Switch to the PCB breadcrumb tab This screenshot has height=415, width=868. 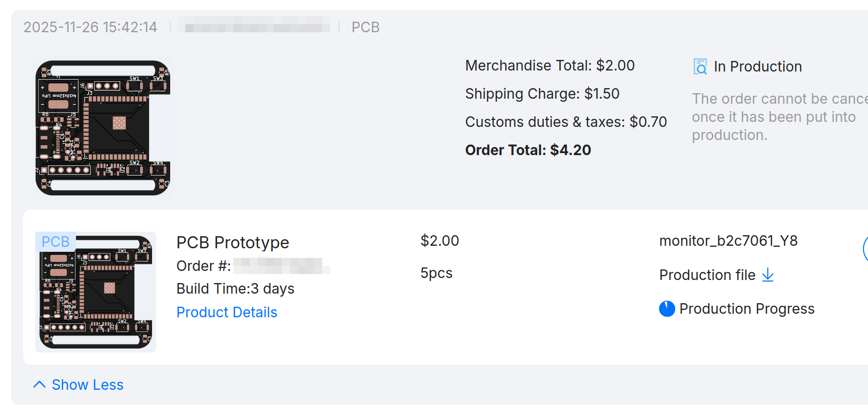(x=365, y=27)
